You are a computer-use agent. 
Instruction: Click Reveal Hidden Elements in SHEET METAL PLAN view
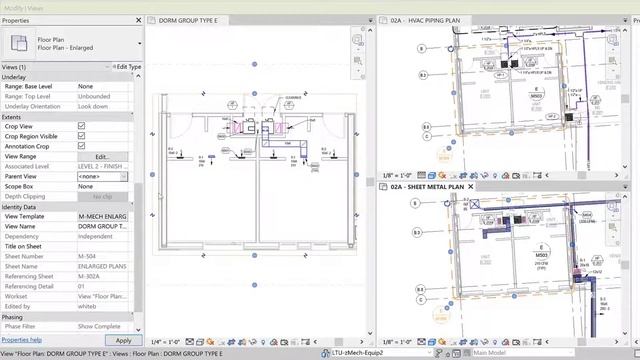click(x=495, y=342)
